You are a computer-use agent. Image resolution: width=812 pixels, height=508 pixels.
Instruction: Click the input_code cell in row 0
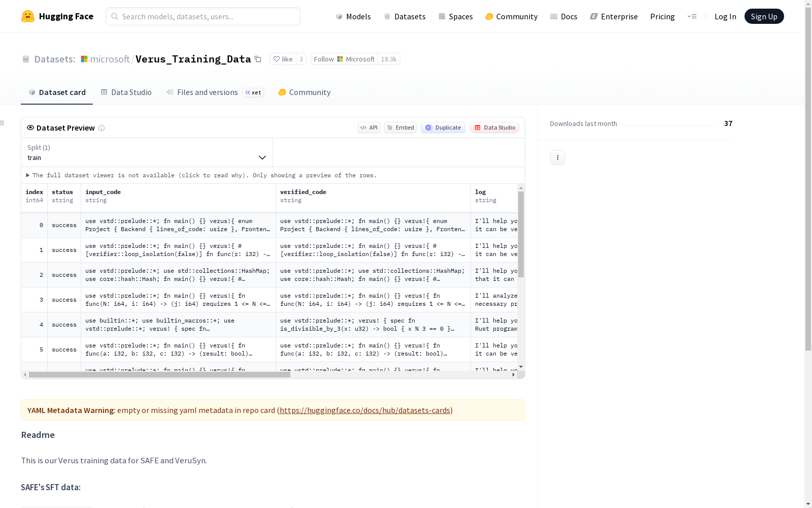pyautogui.click(x=178, y=225)
